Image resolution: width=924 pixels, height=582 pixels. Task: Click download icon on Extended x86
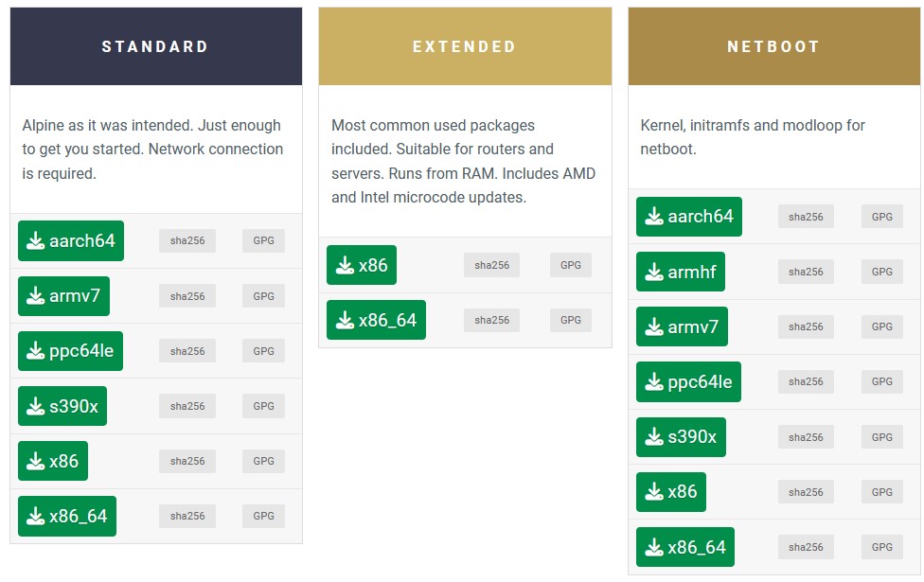click(345, 265)
